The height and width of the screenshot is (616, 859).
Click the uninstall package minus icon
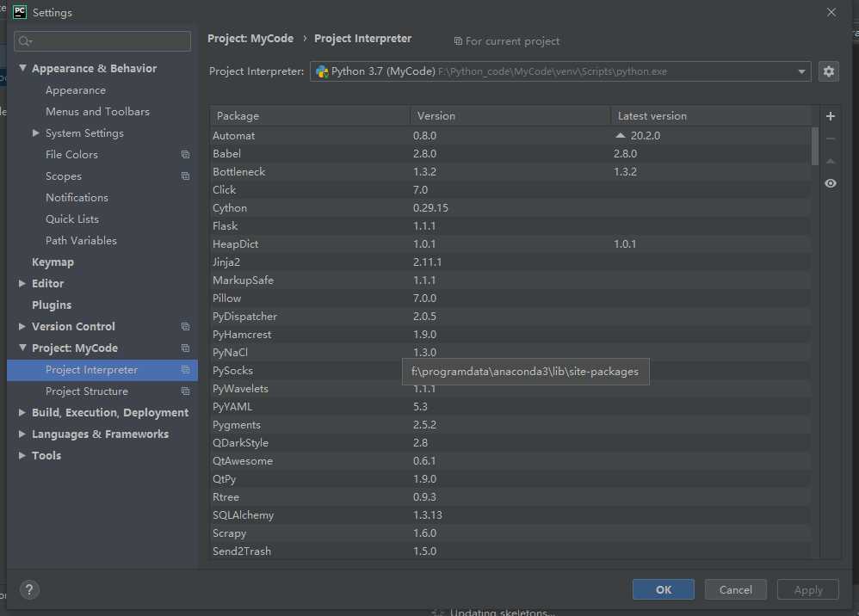pyautogui.click(x=831, y=139)
